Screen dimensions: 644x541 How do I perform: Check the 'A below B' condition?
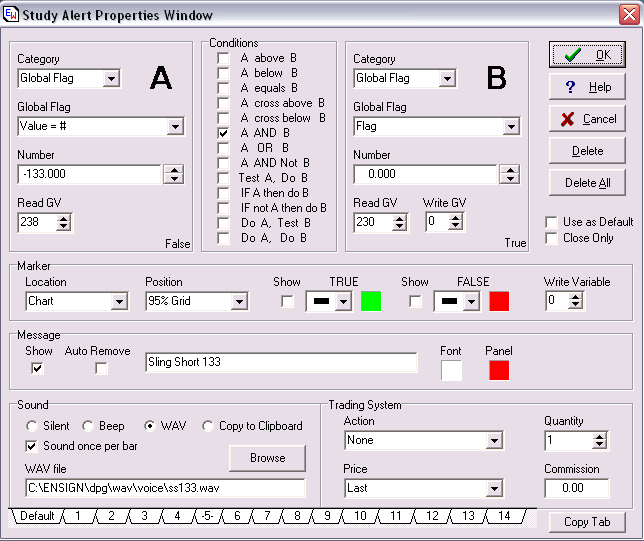coord(223,73)
